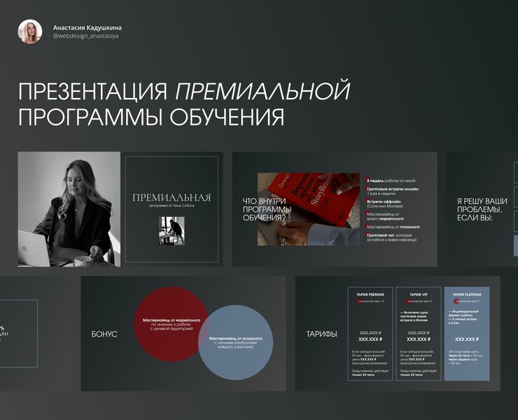Click the red circle Мастермайнд от маркетолога
Image resolution: width=518 pixels, height=420 pixels.
171,324
